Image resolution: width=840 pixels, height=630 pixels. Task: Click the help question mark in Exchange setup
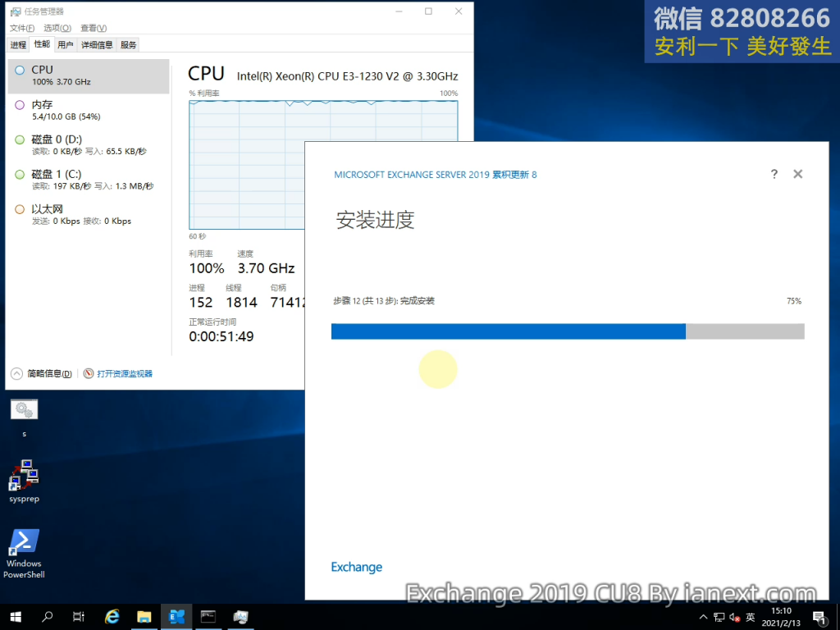pyautogui.click(x=774, y=175)
